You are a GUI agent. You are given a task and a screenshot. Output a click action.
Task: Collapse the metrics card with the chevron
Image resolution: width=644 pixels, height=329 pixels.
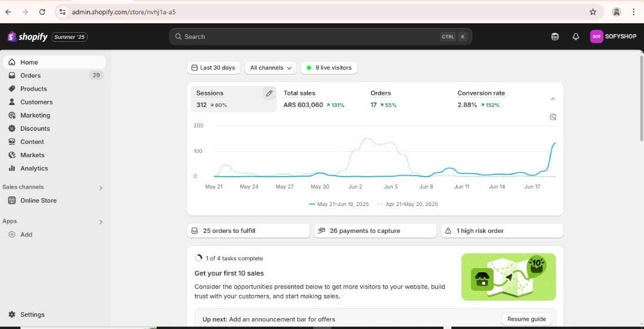(x=552, y=99)
